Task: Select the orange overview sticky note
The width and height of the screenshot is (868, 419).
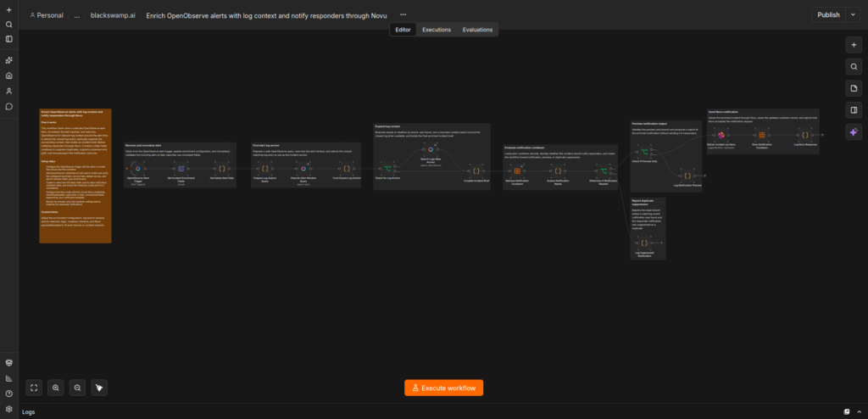Action: [x=75, y=176]
